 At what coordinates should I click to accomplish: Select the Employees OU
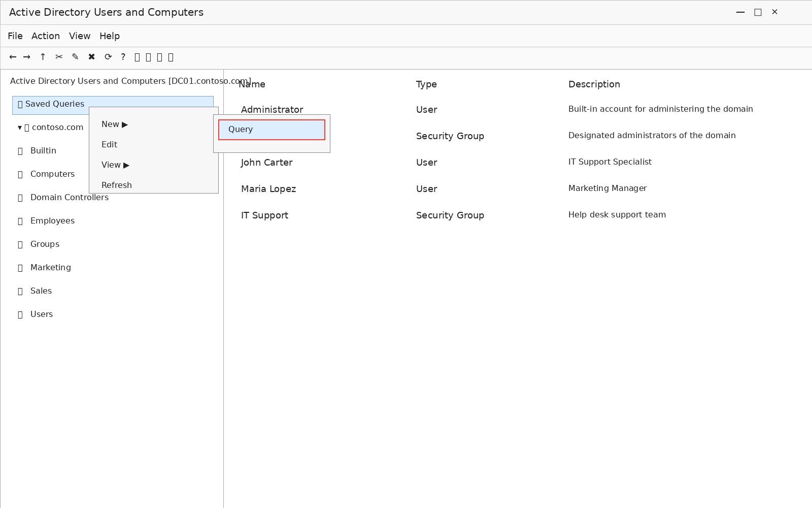[x=52, y=221]
